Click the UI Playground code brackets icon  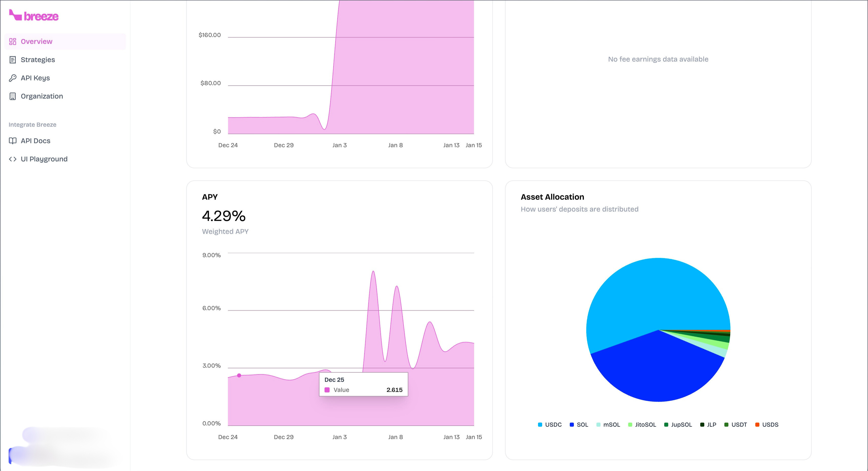13,159
